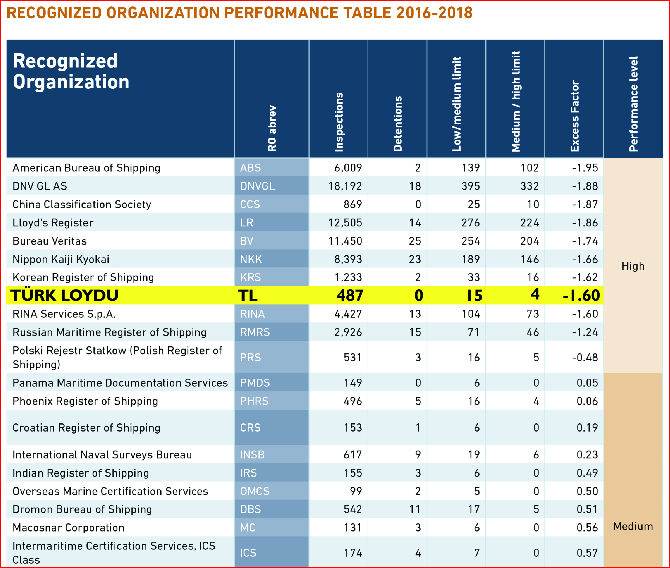
Task: Click highlighted inspections value 487
Action: tap(350, 295)
